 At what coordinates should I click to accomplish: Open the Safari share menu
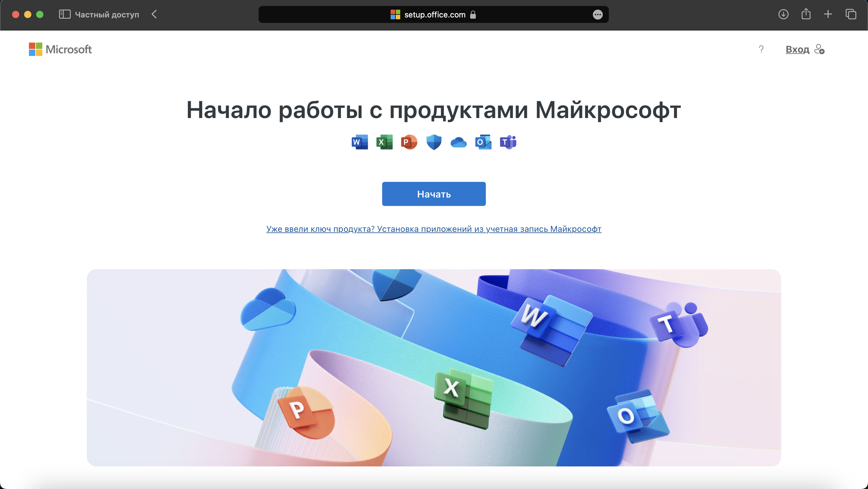tap(806, 14)
